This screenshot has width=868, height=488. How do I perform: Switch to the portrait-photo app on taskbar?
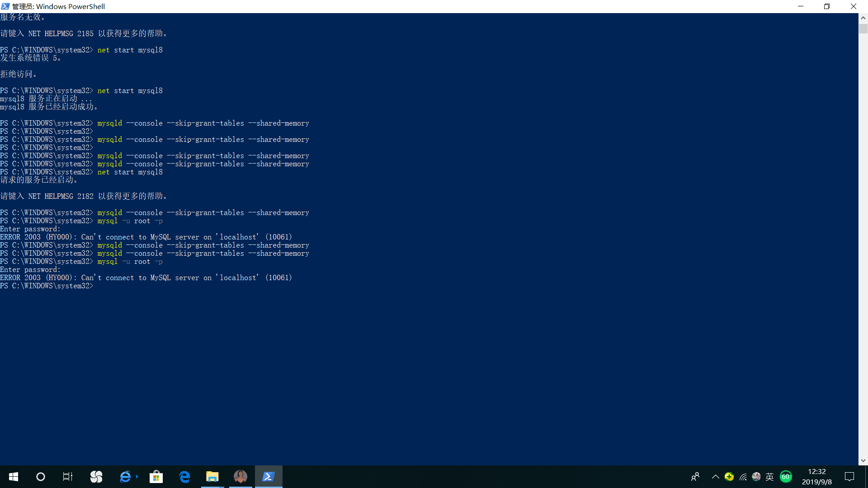240,477
